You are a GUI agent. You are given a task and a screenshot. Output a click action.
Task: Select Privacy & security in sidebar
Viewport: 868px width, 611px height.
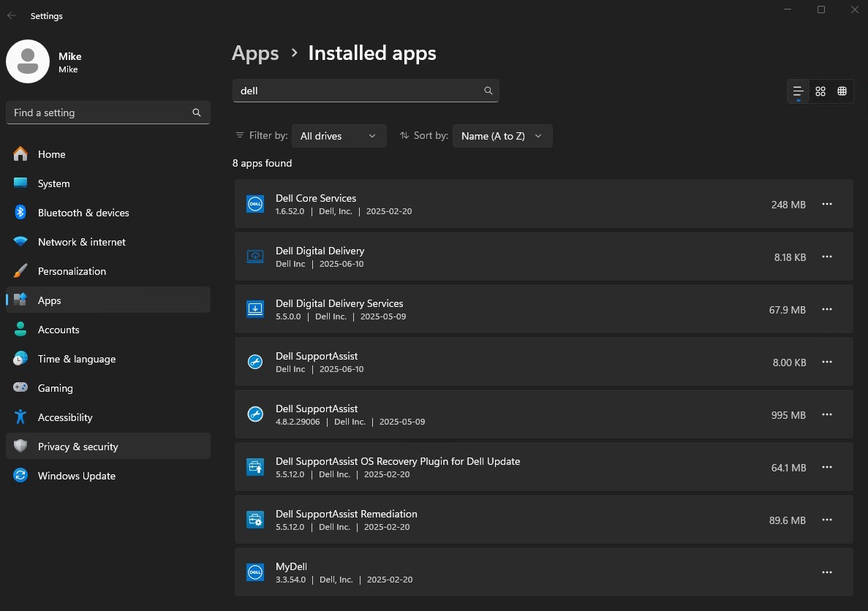pos(78,447)
